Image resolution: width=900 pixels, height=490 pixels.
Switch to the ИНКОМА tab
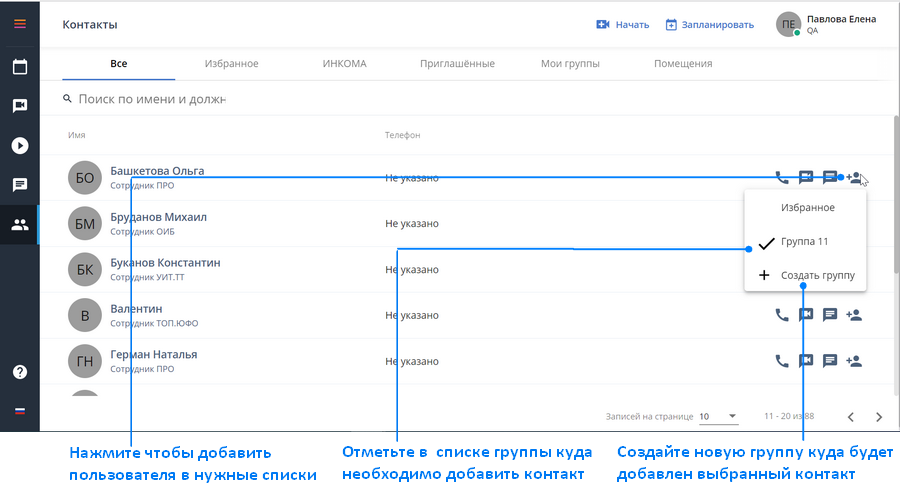click(x=344, y=64)
